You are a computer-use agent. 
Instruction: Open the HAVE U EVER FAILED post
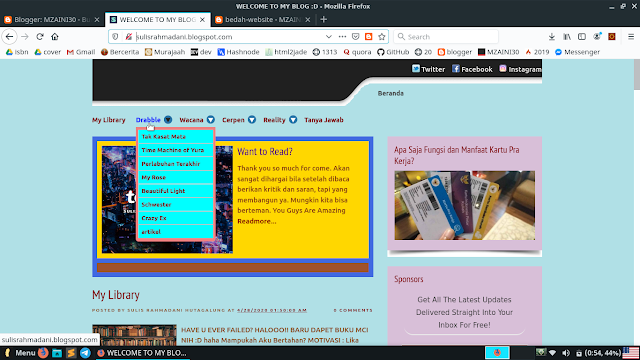275,335
